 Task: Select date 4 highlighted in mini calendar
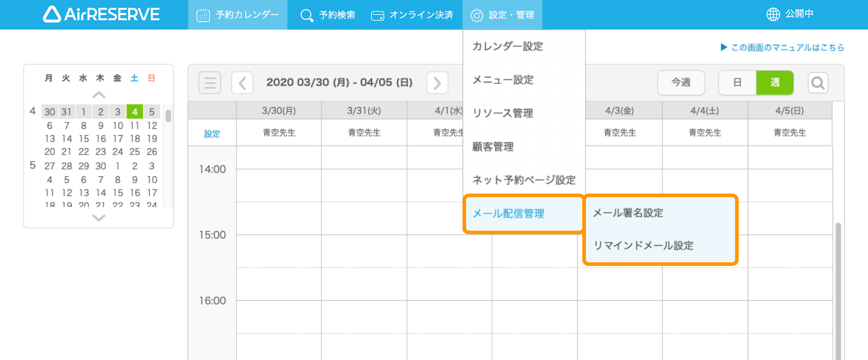135,111
